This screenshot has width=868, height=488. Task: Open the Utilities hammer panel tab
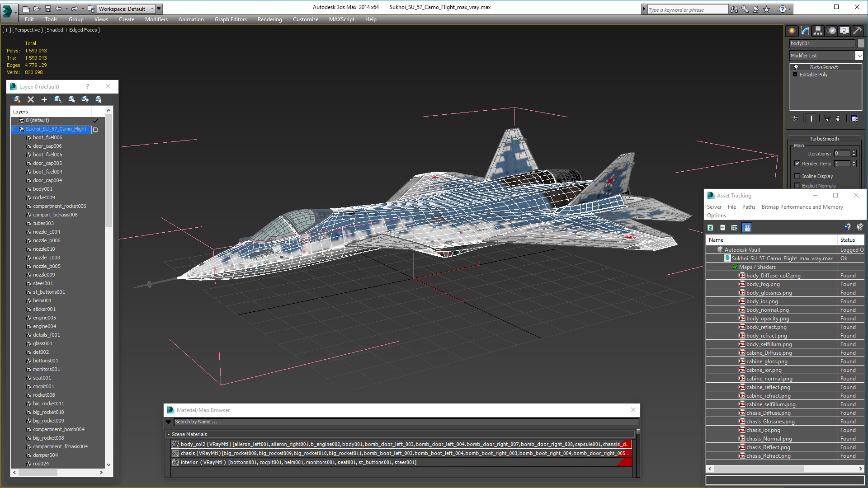click(858, 31)
